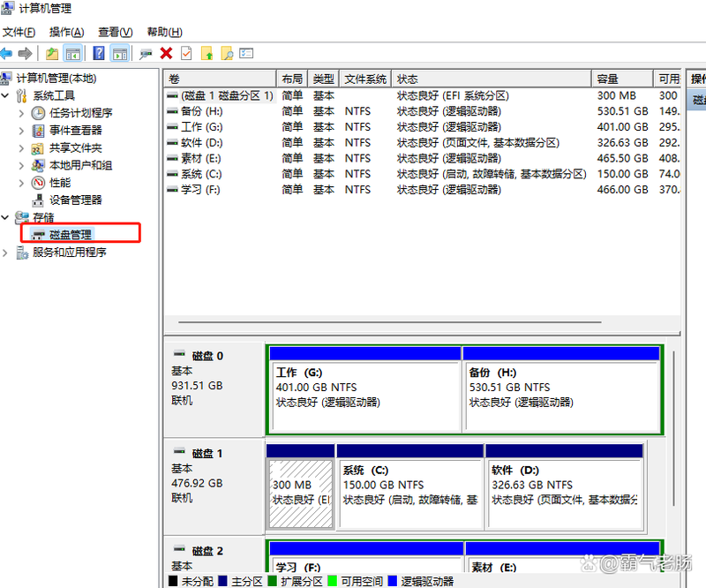This screenshot has width=706, height=588.
Task: Select 设备管理器 in the sidebar
Action: point(75,200)
